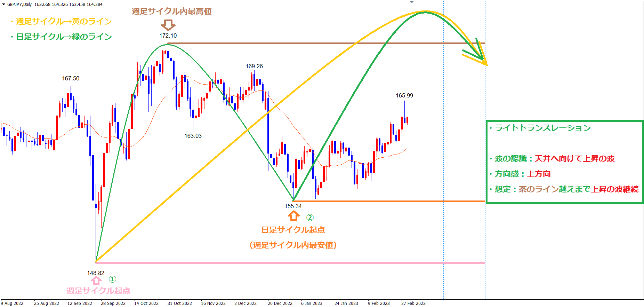Select the green circled number 2 marker
Image resolution: width=644 pixels, height=307 pixels.
coord(310,218)
